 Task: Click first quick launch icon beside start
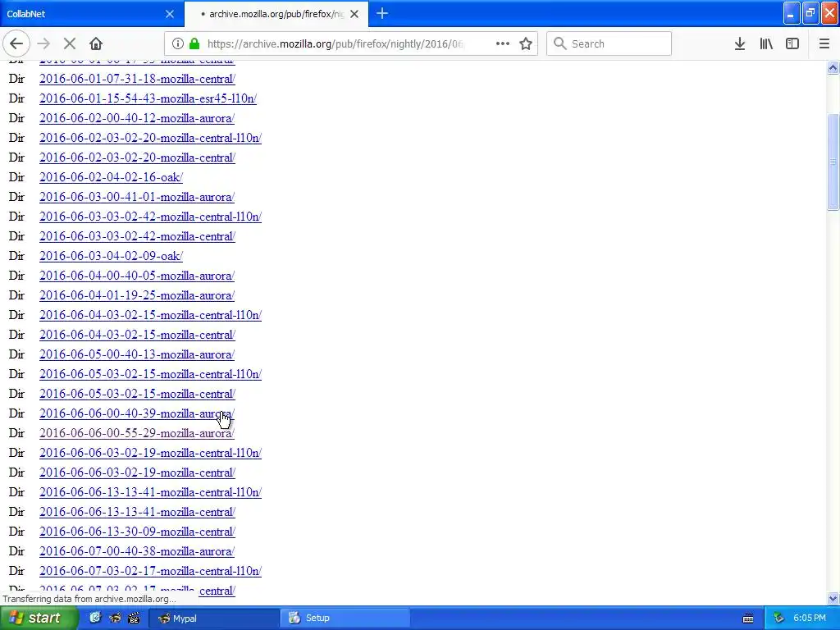[x=95, y=618]
